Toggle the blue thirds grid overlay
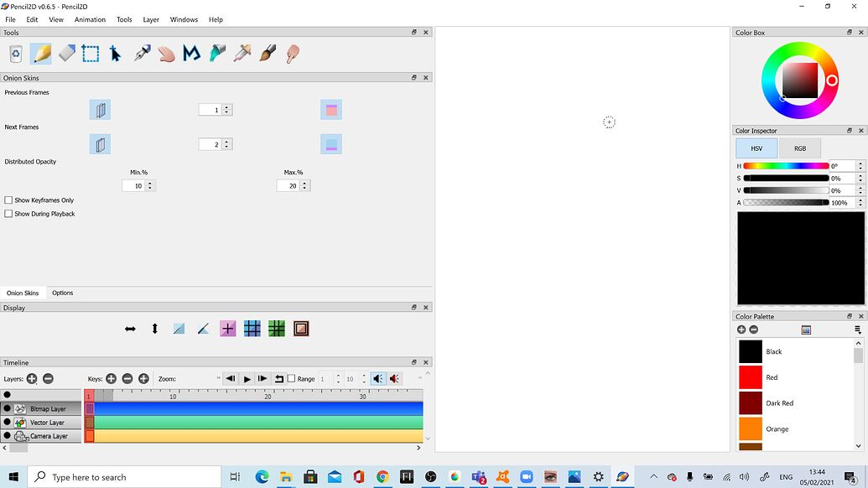Screen dimensions: 868x488 click(252, 329)
